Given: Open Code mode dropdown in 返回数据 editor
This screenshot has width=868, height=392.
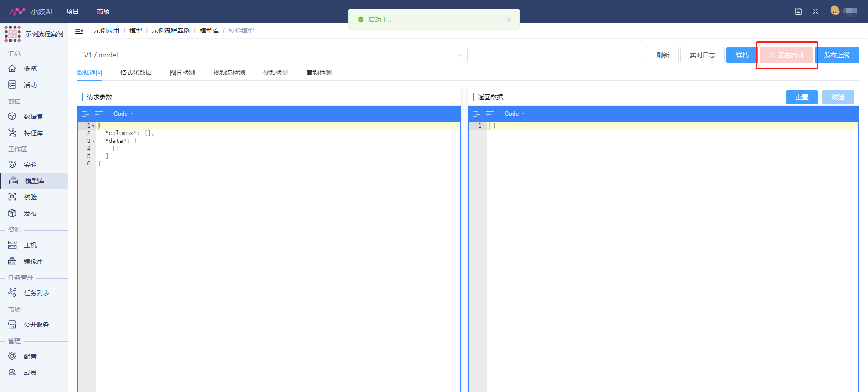Looking at the screenshot, I should click(514, 114).
